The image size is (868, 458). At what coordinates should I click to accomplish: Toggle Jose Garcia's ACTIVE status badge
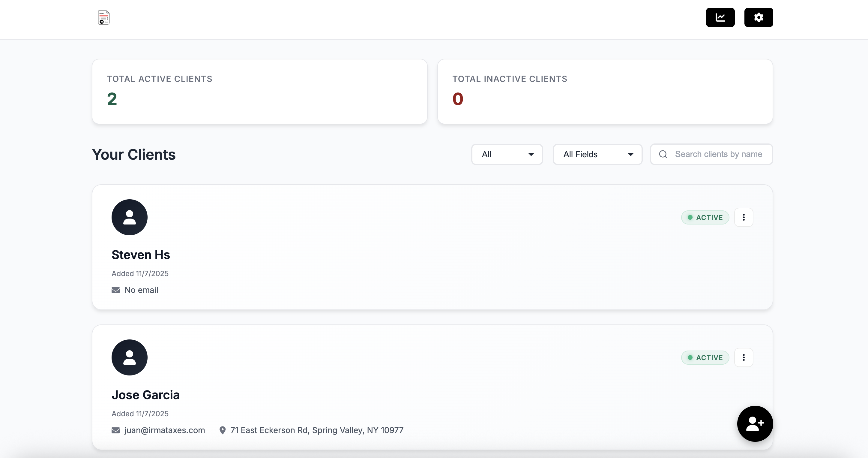click(705, 357)
